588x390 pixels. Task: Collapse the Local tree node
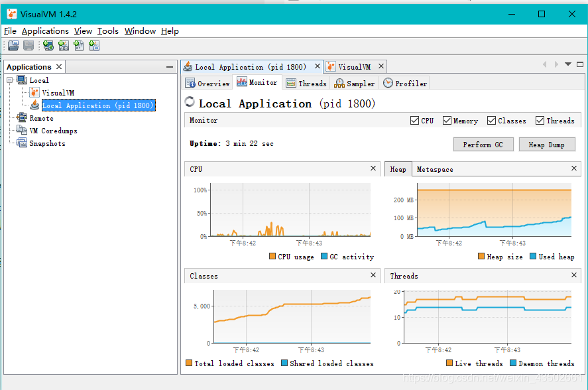click(10, 80)
